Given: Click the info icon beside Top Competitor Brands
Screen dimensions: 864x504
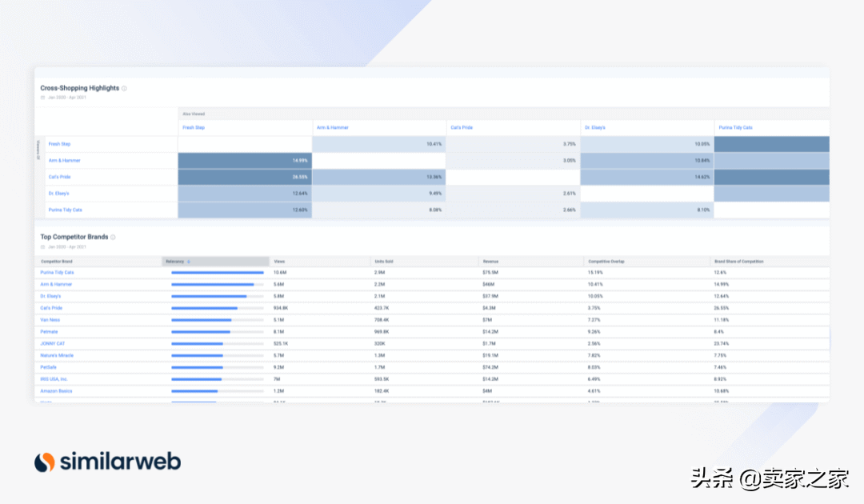Looking at the screenshot, I should (x=113, y=238).
